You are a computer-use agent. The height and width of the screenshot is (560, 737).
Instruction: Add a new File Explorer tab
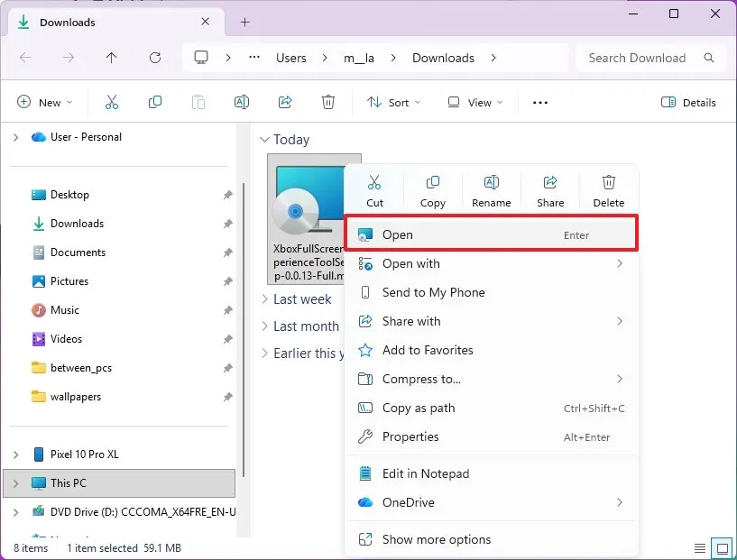tap(244, 23)
